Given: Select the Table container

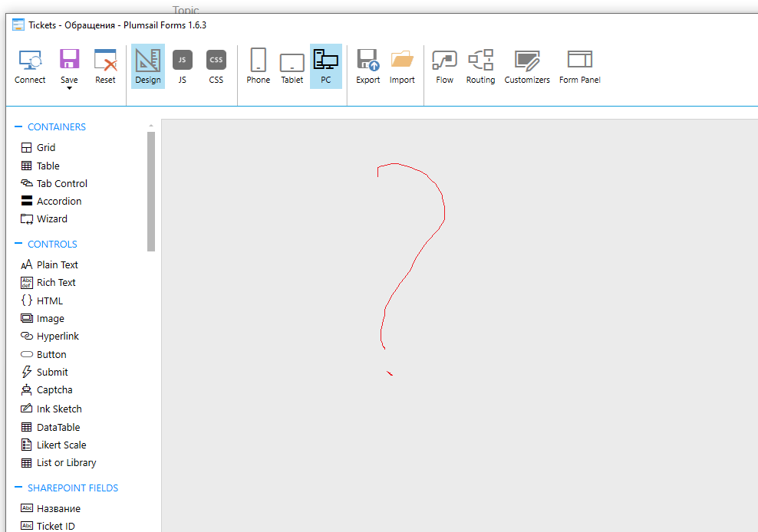Looking at the screenshot, I should 40,166.
